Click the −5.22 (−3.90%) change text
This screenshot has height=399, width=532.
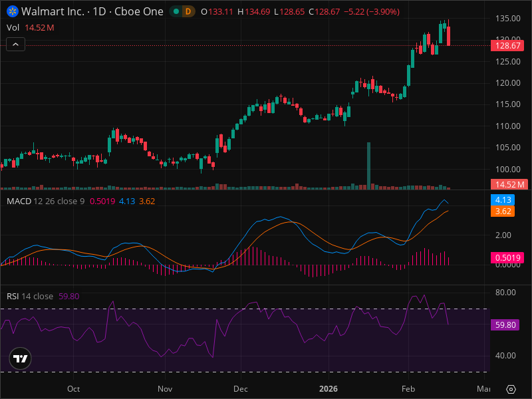click(372, 11)
